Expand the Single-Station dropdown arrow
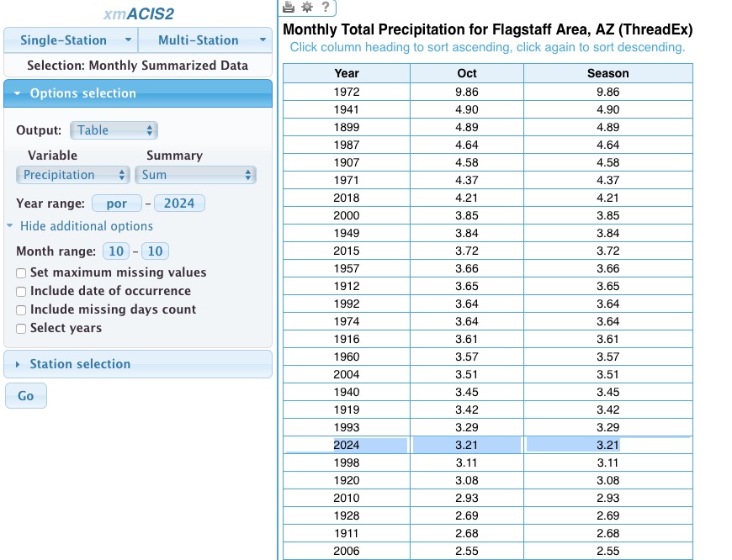 pos(128,40)
